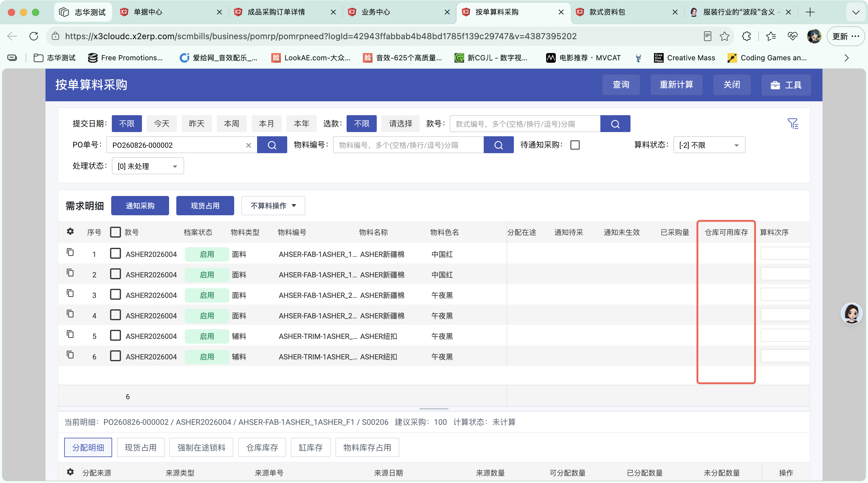Open the browser favorites list icon
Viewport: 868px width, 483px height.
(771, 36)
